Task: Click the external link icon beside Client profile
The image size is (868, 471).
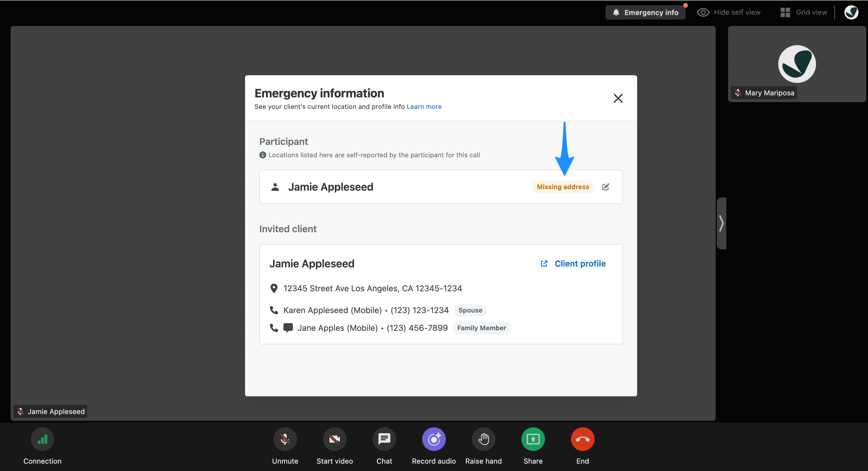Action: (544, 264)
